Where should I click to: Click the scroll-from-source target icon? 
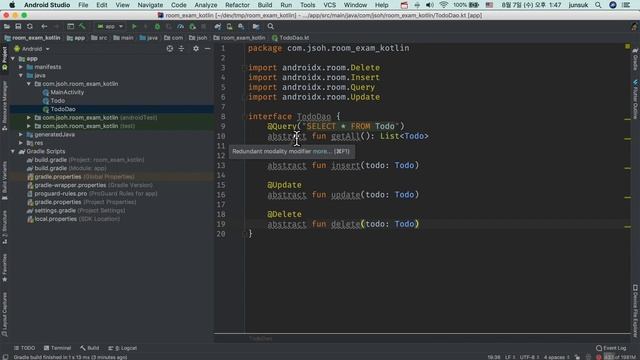click(170, 49)
